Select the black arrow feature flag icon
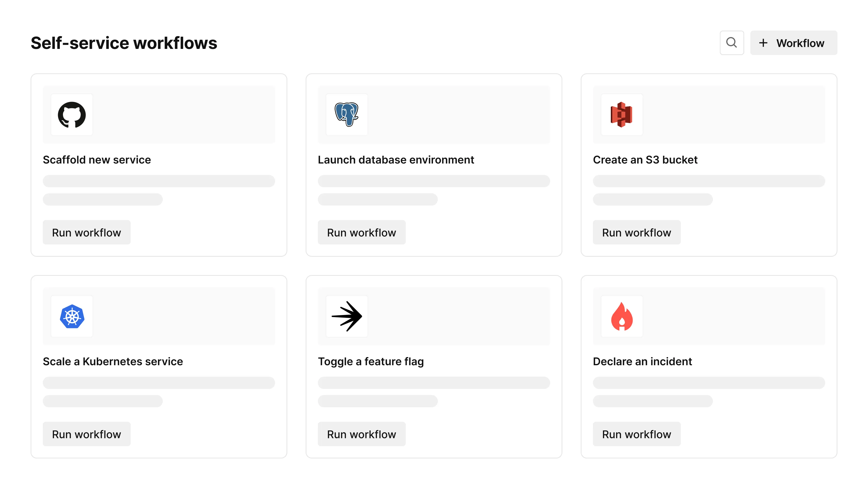The width and height of the screenshot is (868, 489). click(x=347, y=316)
